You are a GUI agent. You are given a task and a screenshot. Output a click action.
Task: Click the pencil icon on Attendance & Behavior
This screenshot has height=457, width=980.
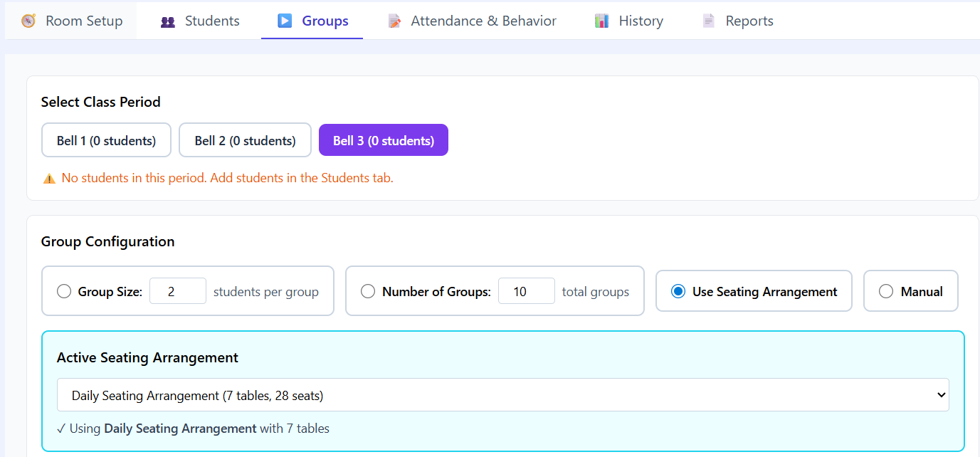coord(394,21)
